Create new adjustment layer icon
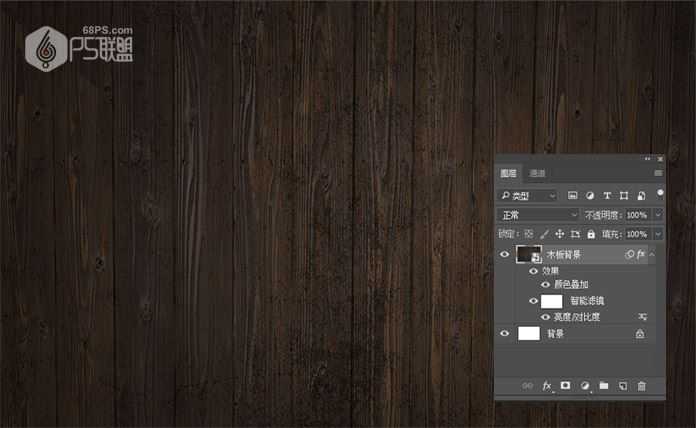 tap(584, 385)
